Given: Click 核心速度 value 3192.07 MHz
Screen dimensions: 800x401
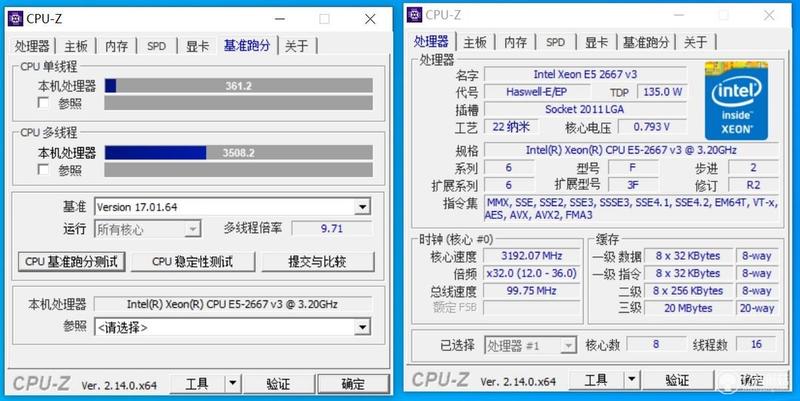Looking at the screenshot, I should pos(532,256).
